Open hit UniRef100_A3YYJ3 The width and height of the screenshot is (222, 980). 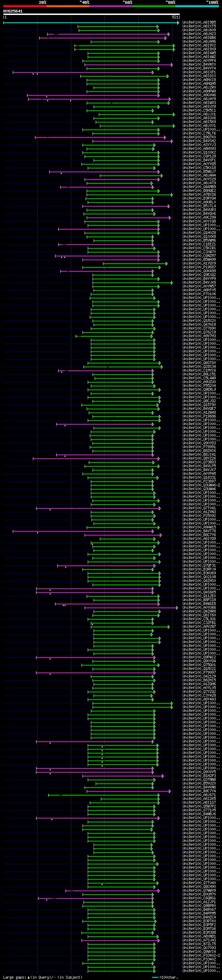coord(199,145)
